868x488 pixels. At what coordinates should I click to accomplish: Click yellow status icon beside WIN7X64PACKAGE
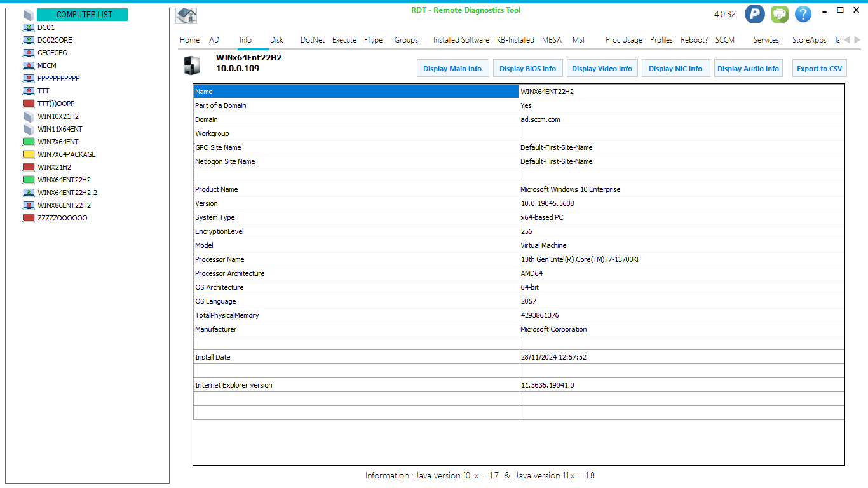pyautogui.click(x=29, y=154)
